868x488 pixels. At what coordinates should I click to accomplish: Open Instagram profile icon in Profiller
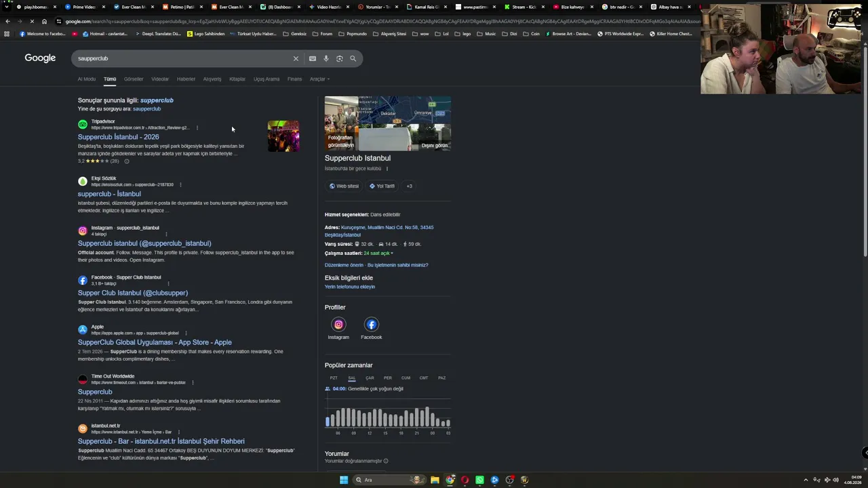point(338,325)
